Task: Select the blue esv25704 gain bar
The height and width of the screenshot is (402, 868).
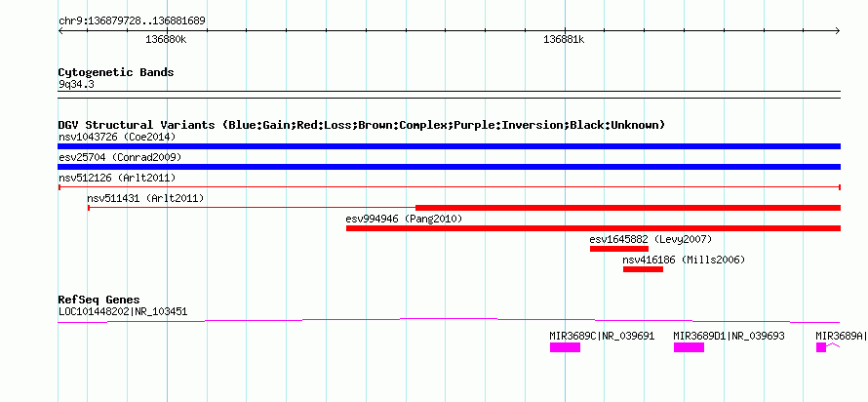Action: pyautogui.click(x=449, y=167)
